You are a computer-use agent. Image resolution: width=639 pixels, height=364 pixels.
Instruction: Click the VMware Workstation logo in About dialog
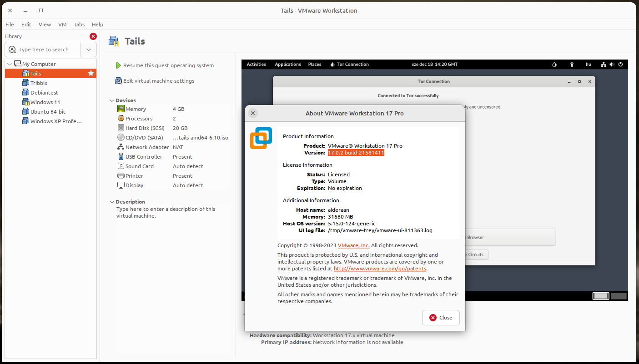tap(261, 138)
